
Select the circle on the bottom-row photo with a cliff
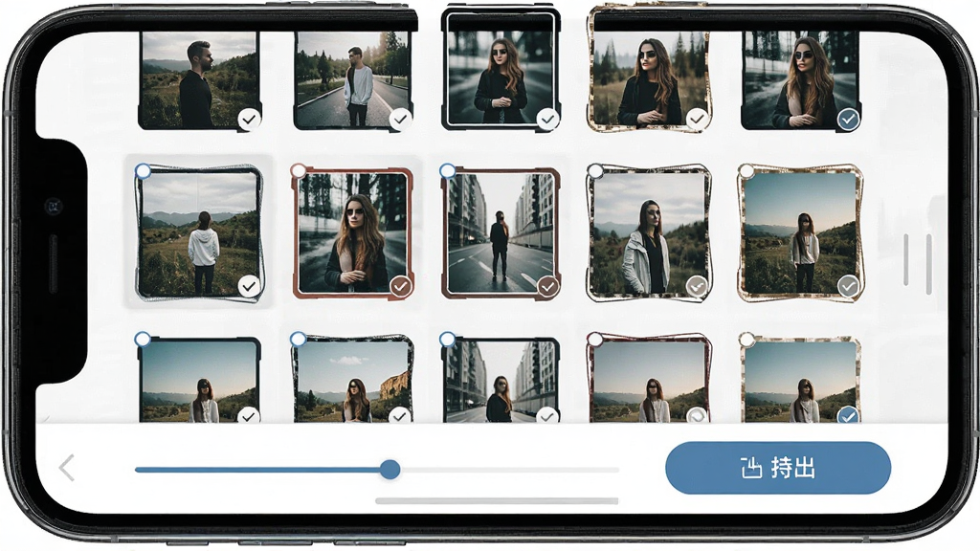tap(299, 340)
